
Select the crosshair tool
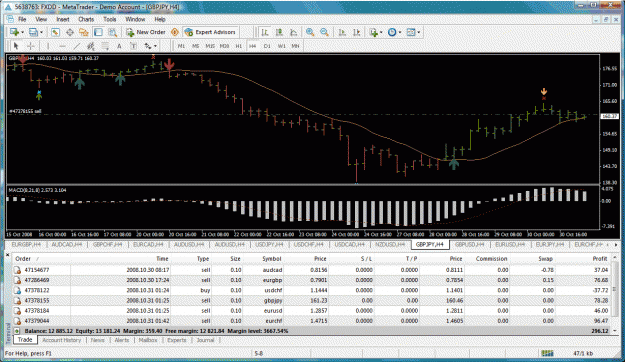pyautogui.click(x=30, y=46)
